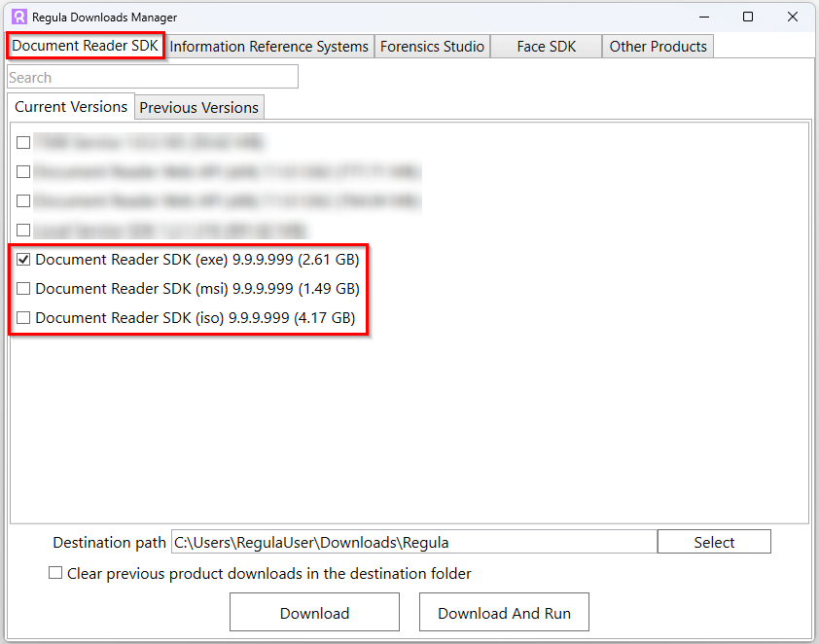
Task: Tick the fourth blurred item's checkbox
Action: pyautogui.click(x=23, y=230)
